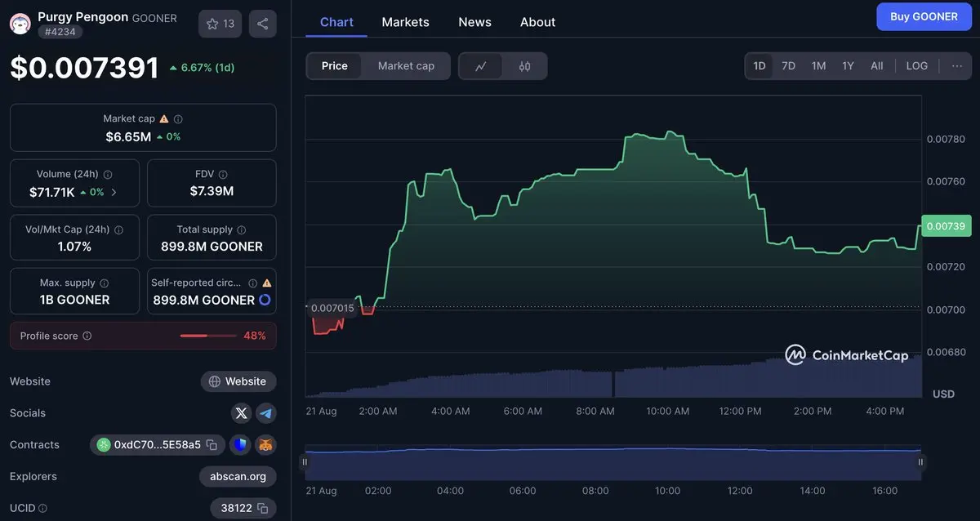Click the left range slider handle
Viewport: 980px width, 521px height.
pos(305,462)
